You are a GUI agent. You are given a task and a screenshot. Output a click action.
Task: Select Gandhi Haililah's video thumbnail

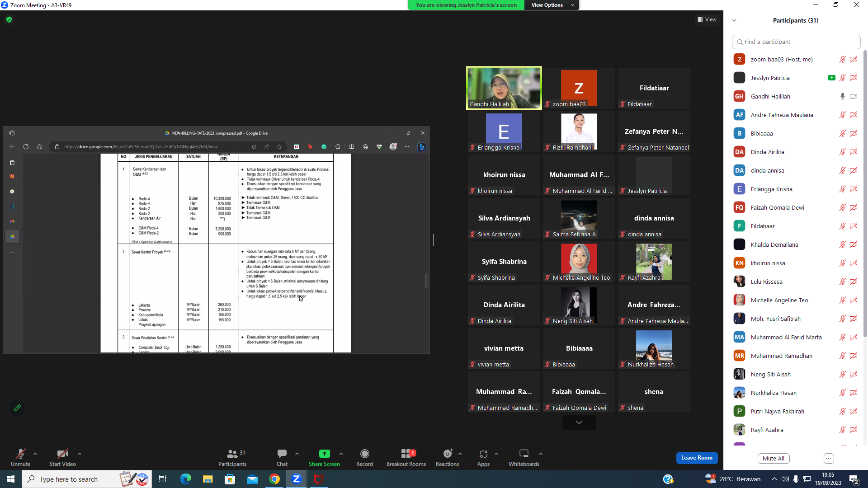504,88
